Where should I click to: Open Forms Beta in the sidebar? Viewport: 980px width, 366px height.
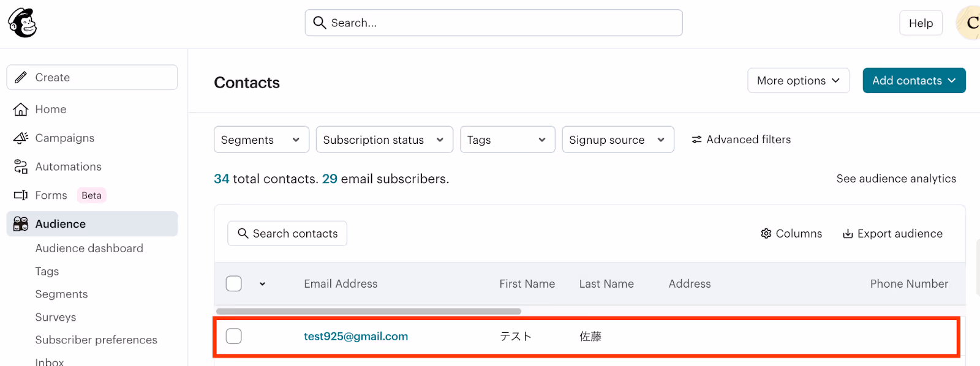click(x=51, y=195)
